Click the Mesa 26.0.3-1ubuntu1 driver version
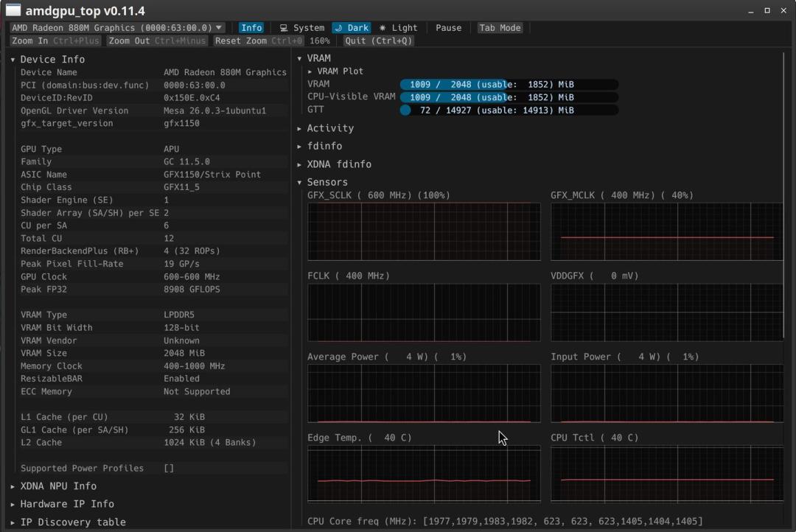 [214, 111]
